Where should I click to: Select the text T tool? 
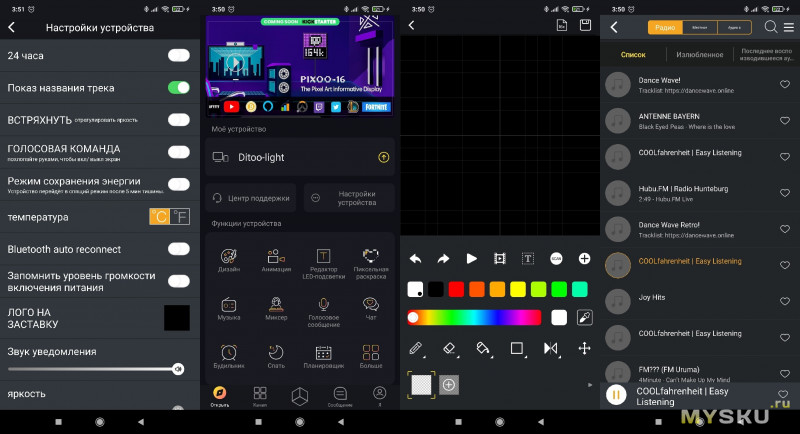pos(528,259)
